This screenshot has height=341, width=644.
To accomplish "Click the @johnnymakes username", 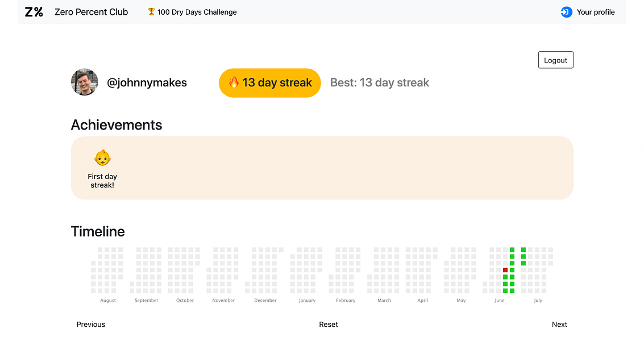I will pyautogui.click(x=147, y=82).
